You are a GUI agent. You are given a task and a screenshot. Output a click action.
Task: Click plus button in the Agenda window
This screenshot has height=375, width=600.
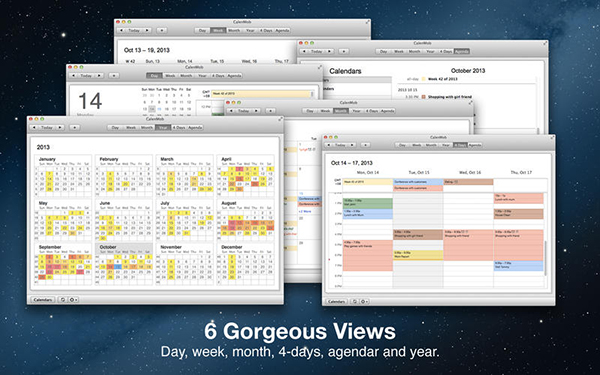coord(344,51)
